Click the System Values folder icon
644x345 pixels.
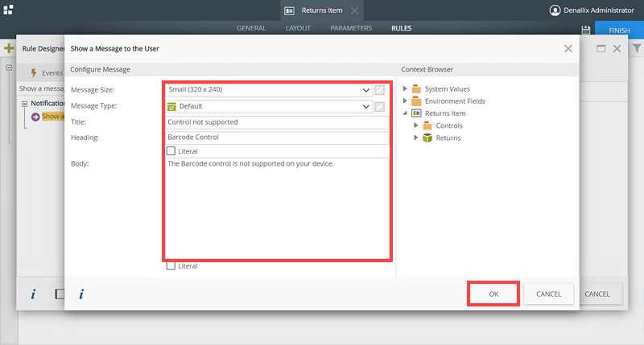pos(416,89)
